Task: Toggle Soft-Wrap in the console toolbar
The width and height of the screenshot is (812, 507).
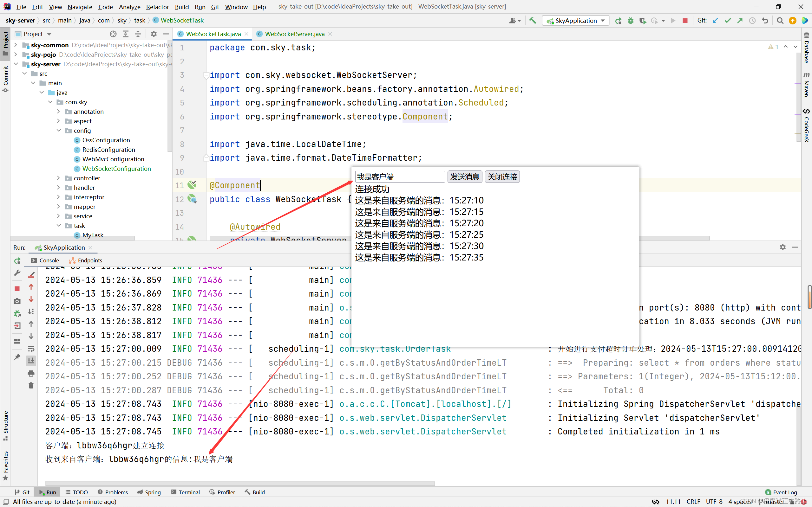Action: (31, 349)
